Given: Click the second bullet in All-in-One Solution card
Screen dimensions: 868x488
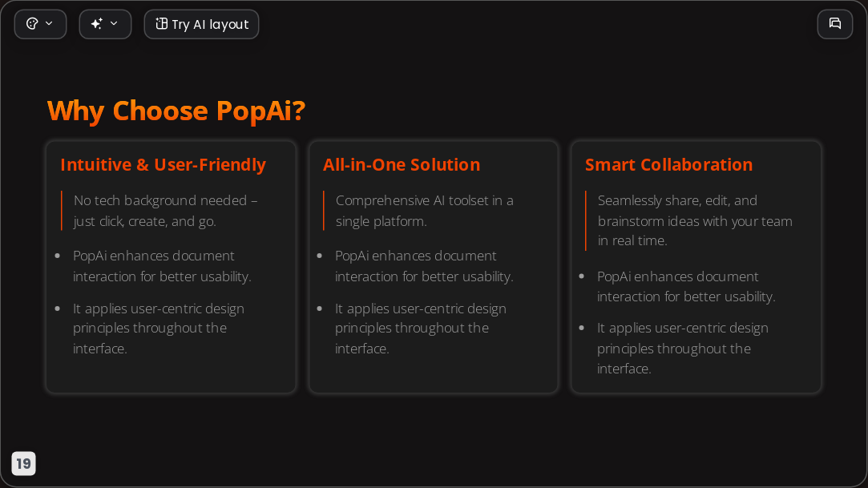Looking at the screenshot, I should tap(420, 328).
